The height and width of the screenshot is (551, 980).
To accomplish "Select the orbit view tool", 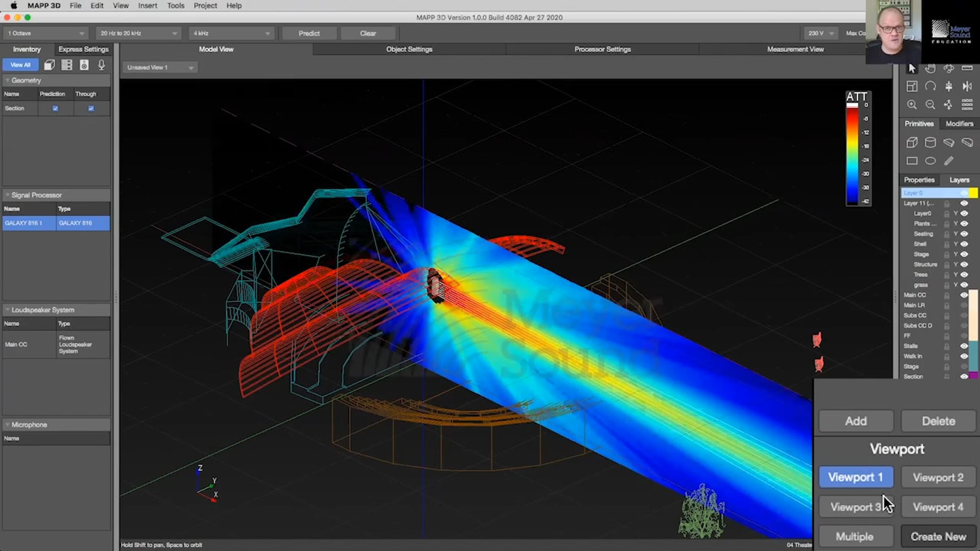I will 949,69.
